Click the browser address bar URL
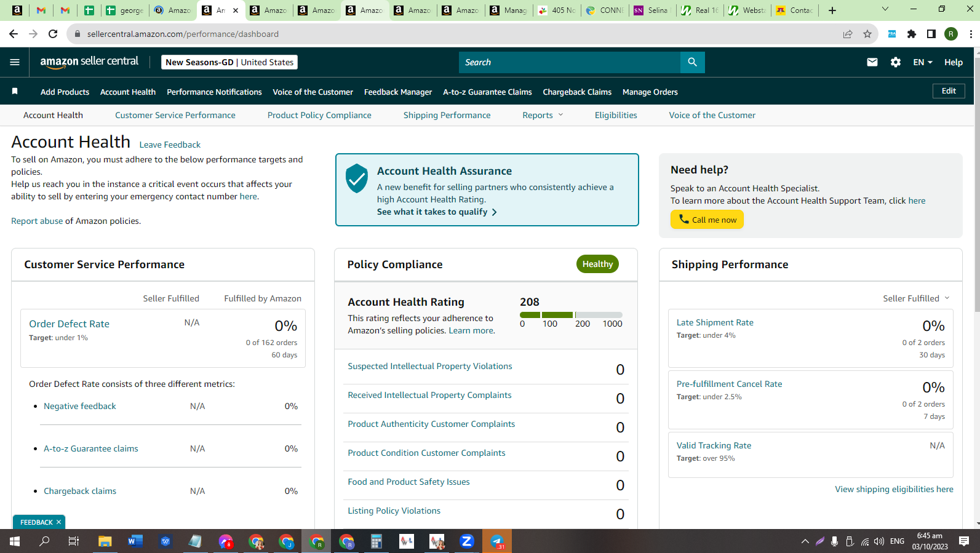Screen dimensions: 980x553 coord(183,34)
